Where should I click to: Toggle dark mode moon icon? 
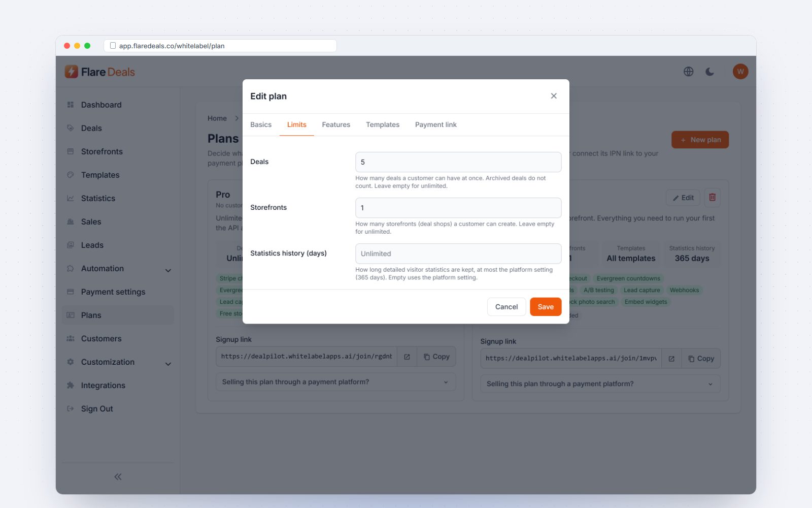710,72
